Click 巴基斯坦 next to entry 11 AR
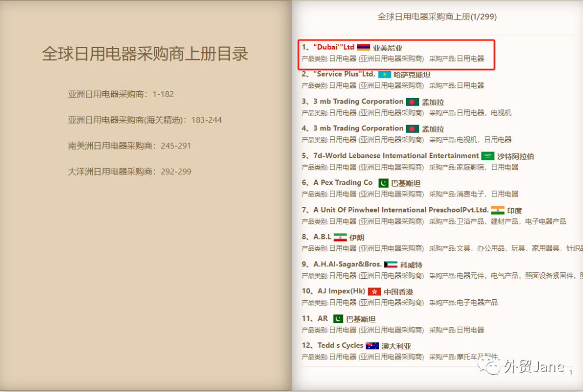Viewport: 583px width, 392px height. [361, 319]
